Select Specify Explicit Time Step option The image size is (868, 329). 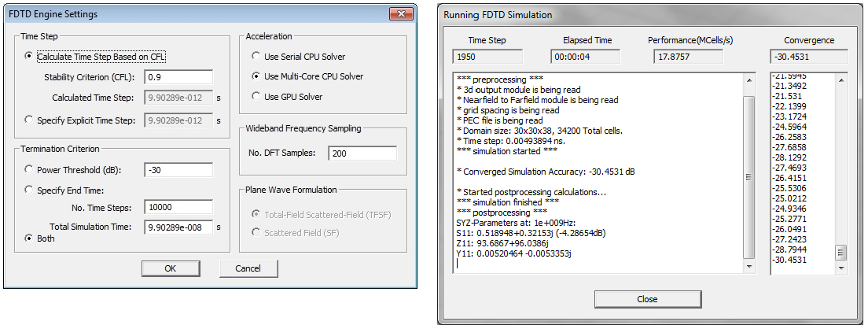[29, 120]
